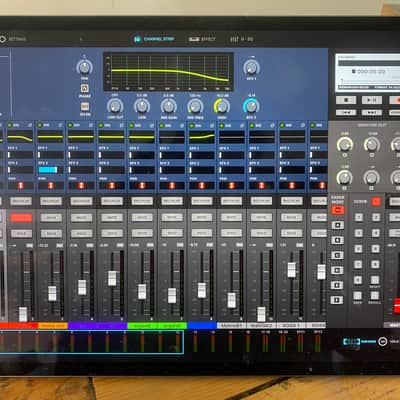
Task: Click the green select indicator atop orange-labeled channel
Action: tap(40, 125)
